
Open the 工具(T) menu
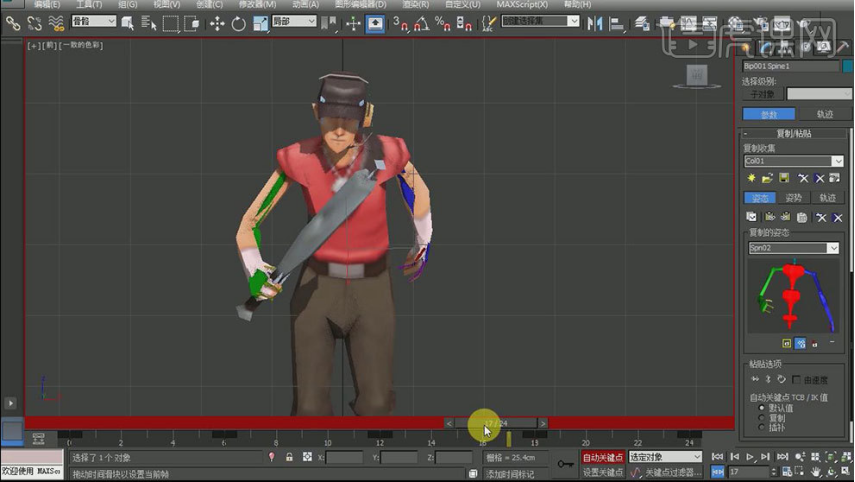[x=89, y=4]
